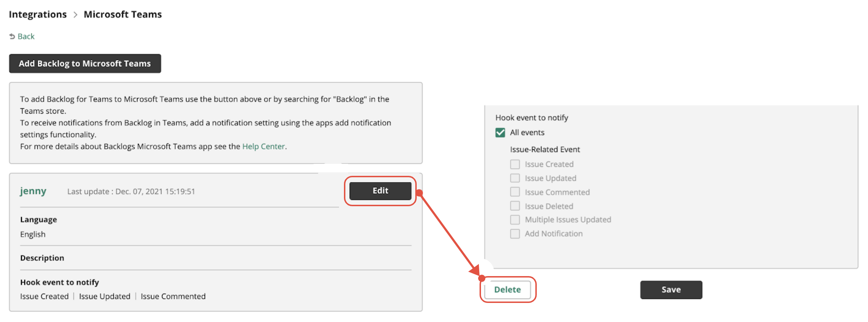868x322 pixels.
Task: Open the Integrations breadcrumb
Action: 38,14
